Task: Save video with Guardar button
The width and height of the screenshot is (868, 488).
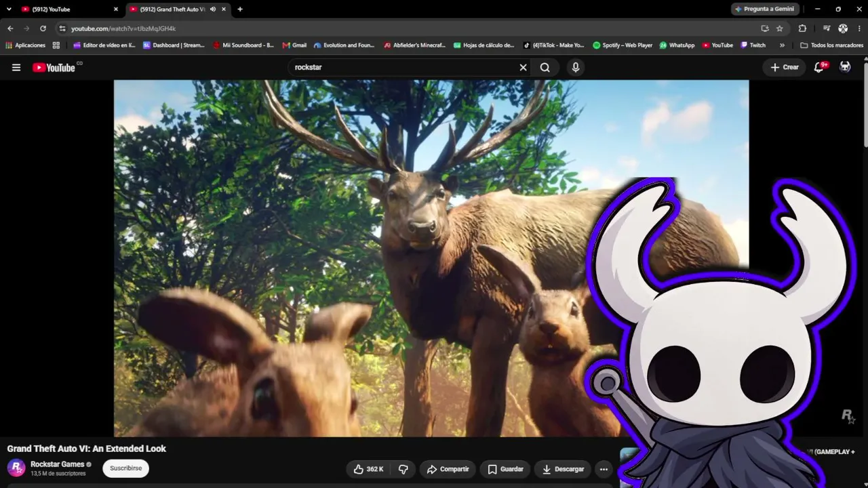Action: (506, 469)
